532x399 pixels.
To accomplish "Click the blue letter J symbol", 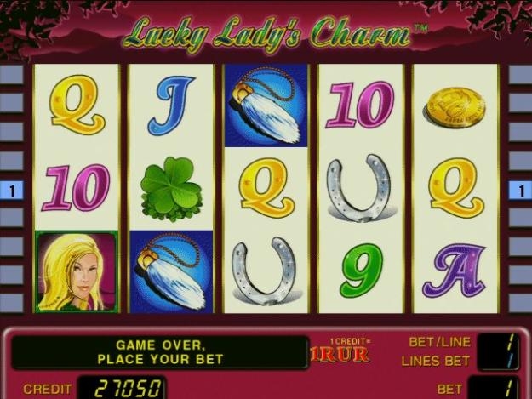I will tap(170, 105).
